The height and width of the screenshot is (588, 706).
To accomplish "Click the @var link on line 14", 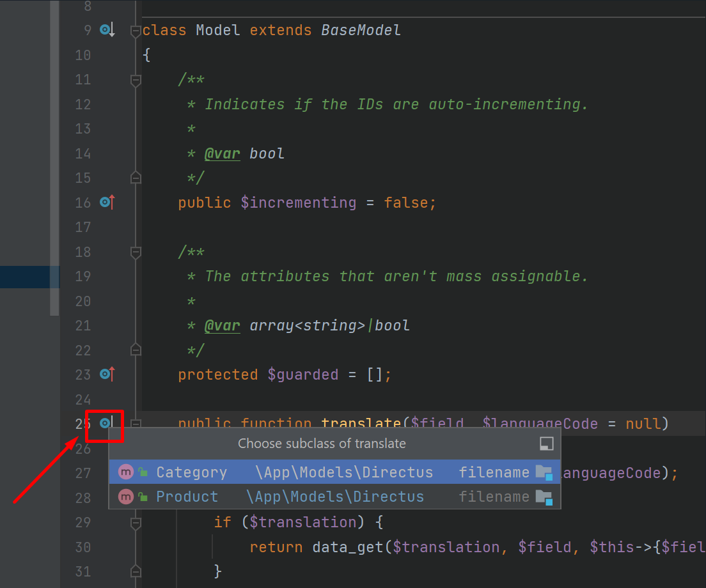I will pyautogui.click(x=222, y=153).
